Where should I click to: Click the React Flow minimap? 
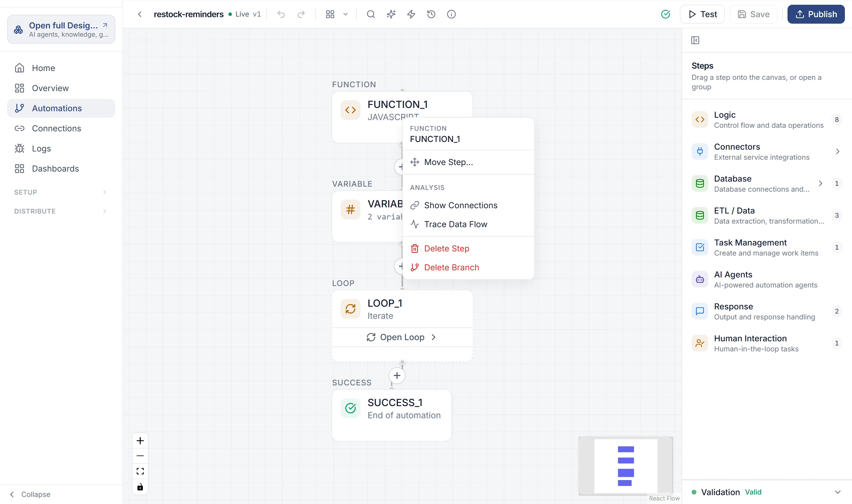coord(626,466)
